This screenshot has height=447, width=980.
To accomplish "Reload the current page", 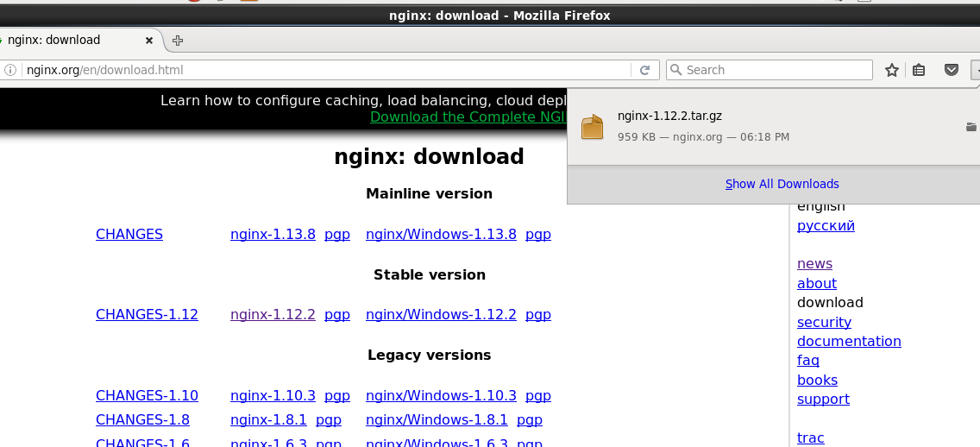I will pyautogui.click(x=645, y=70).
